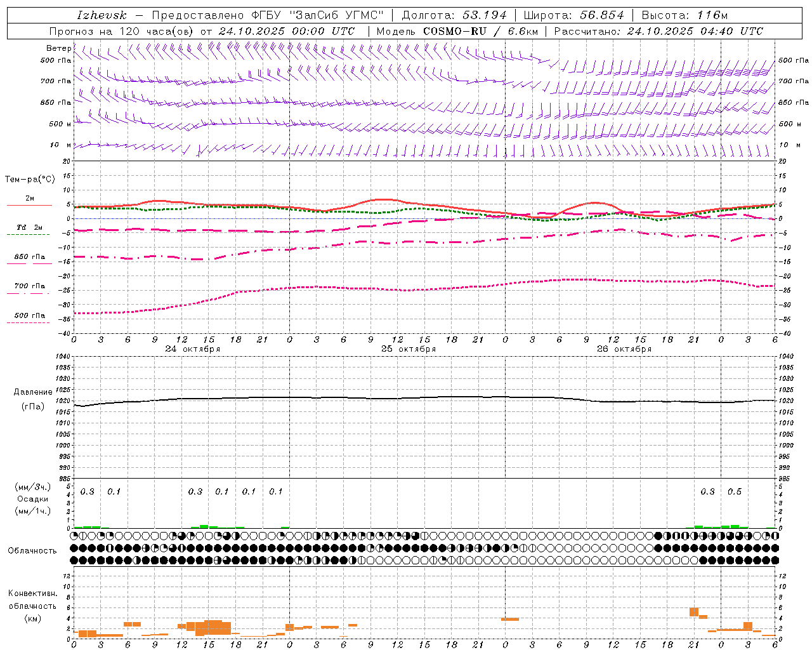Viewport: 812px width, 650px height.
Task: Click the -40 value on left temperature axis
Action: 65,333
